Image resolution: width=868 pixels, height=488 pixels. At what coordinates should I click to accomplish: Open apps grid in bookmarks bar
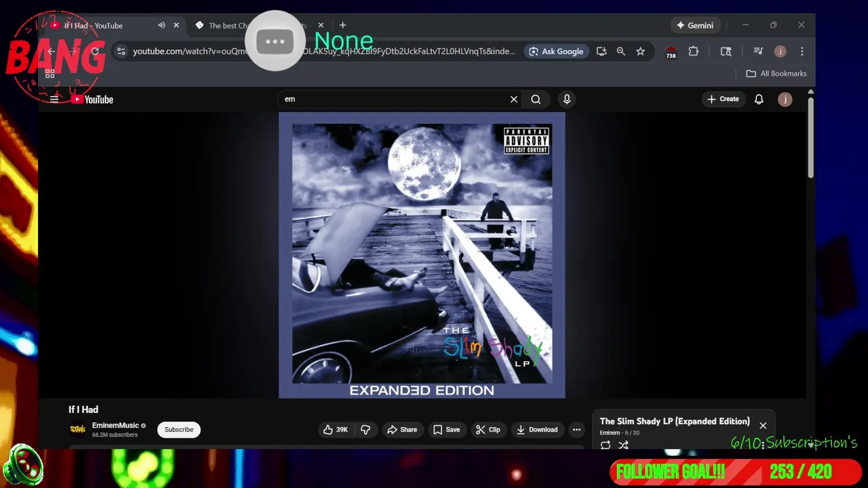(x=50, y=73)
